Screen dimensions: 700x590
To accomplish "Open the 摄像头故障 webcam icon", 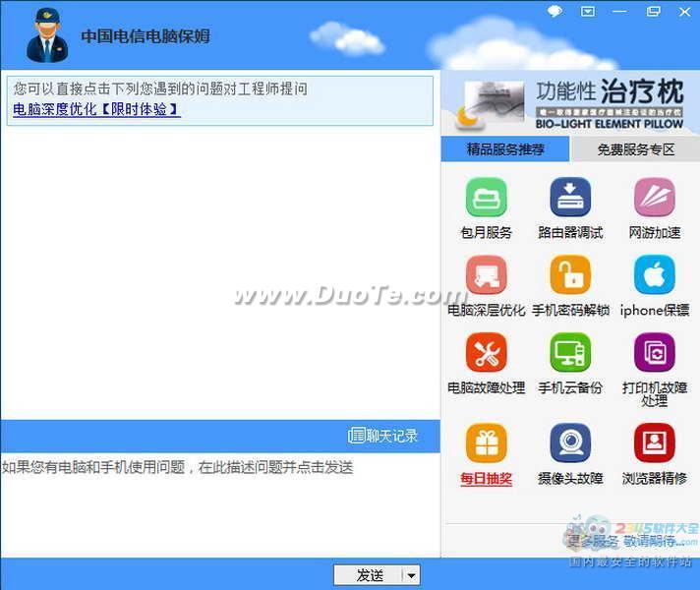I will tap(570, 443).
